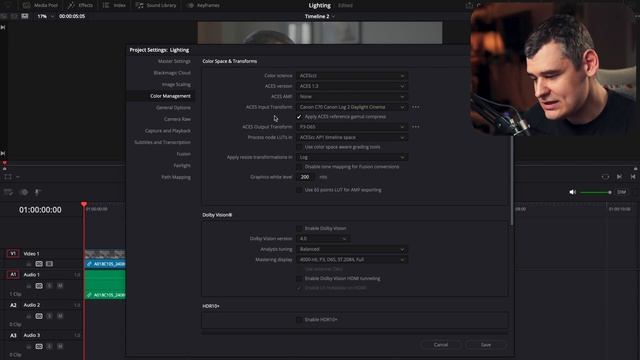Image resolution: width=640 pixels, height=360 pixels.
Task: Click the speaker mute icon
Action: 573,192
